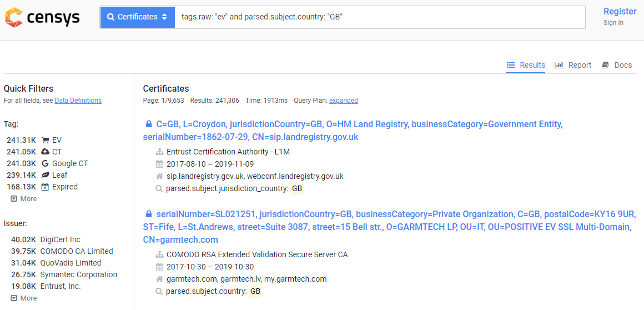
Task: Click the Google CT 'G' icon
Action: coord(45,164)
